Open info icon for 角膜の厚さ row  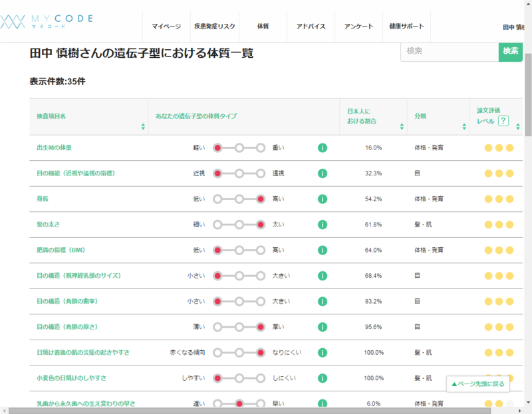click(x=323, y=327)
